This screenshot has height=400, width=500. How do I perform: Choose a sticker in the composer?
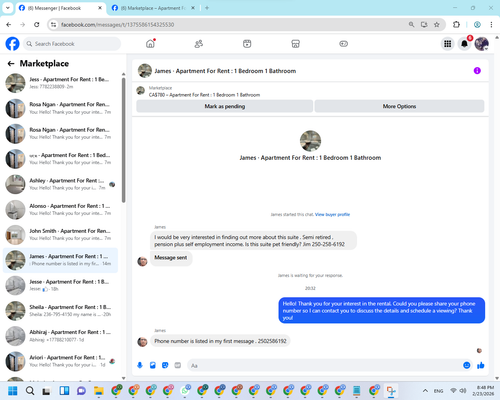[x=165, y=365]
